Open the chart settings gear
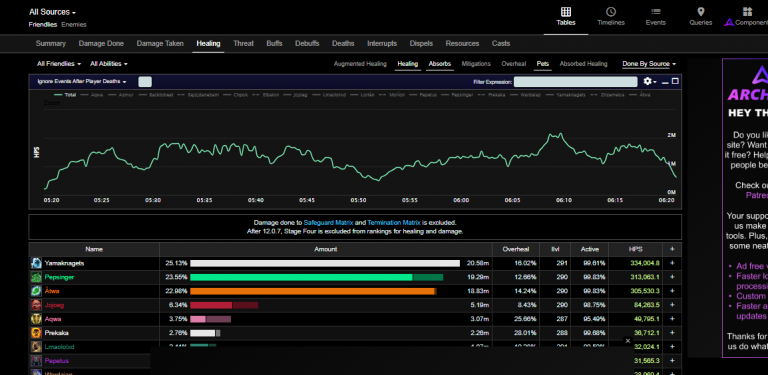 pyautogui.click(x=648, y=81)
